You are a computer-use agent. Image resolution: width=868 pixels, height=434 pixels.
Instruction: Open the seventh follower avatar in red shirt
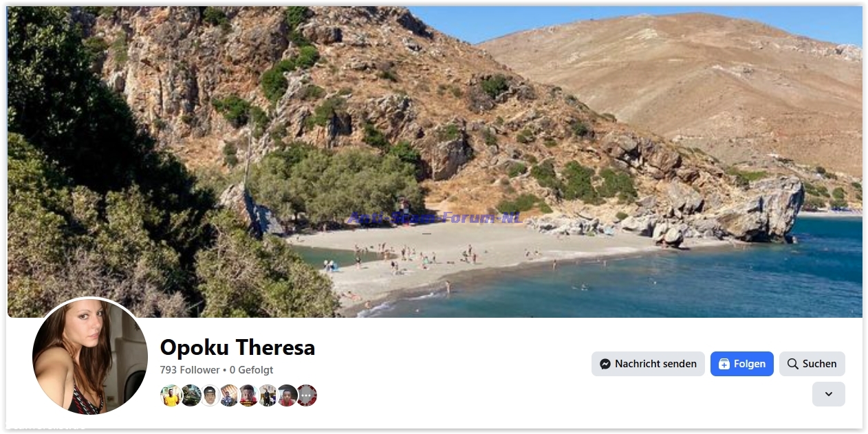pos(287,395)
